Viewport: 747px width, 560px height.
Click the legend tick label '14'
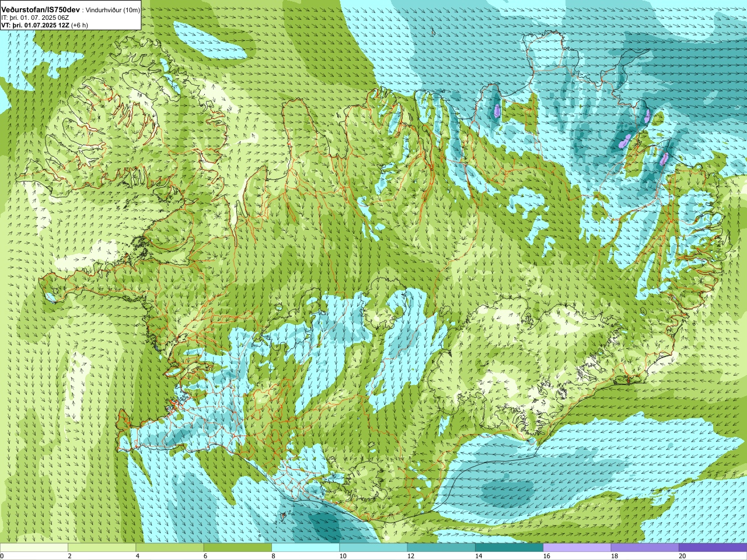point(479,556)
